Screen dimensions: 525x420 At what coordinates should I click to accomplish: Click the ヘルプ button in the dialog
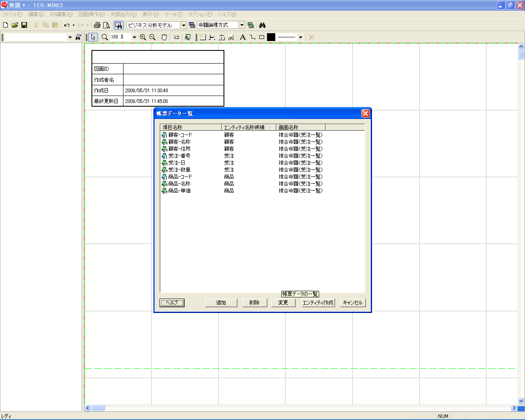(x=172, y=303)
